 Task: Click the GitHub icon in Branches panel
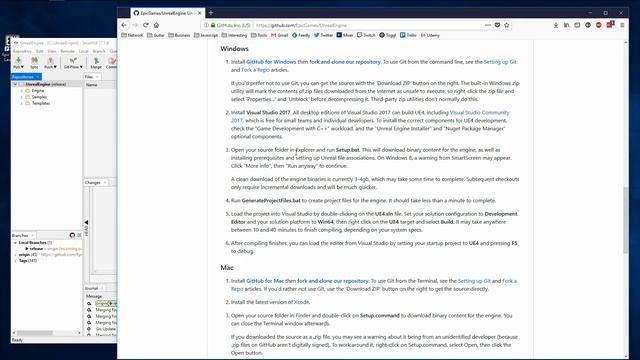(x=72, y=235)
